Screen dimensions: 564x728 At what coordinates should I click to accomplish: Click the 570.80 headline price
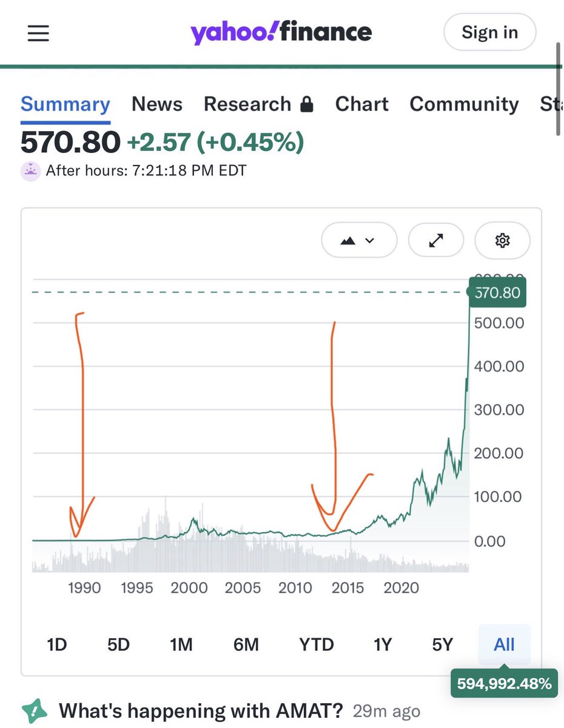(x=70, y=143)
